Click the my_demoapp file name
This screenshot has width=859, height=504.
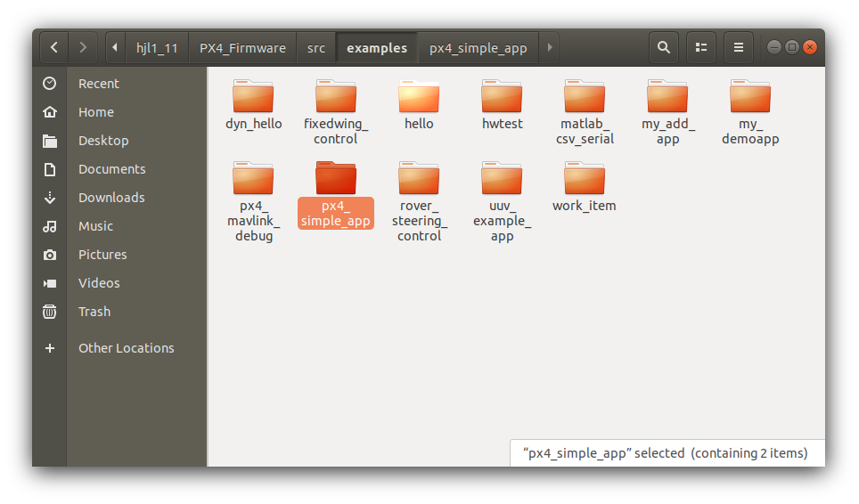point(750,131)
